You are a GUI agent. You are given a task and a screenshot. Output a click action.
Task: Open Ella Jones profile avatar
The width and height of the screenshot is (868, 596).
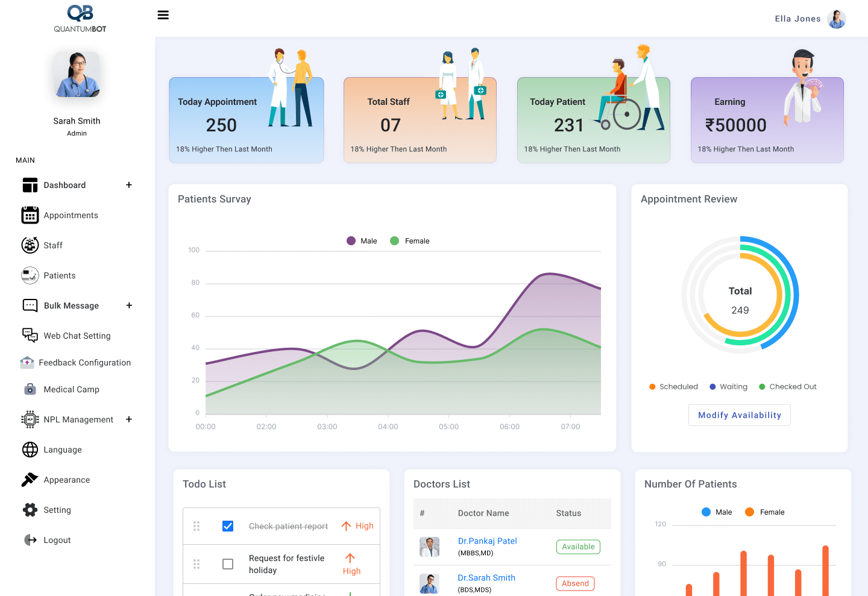837,19
